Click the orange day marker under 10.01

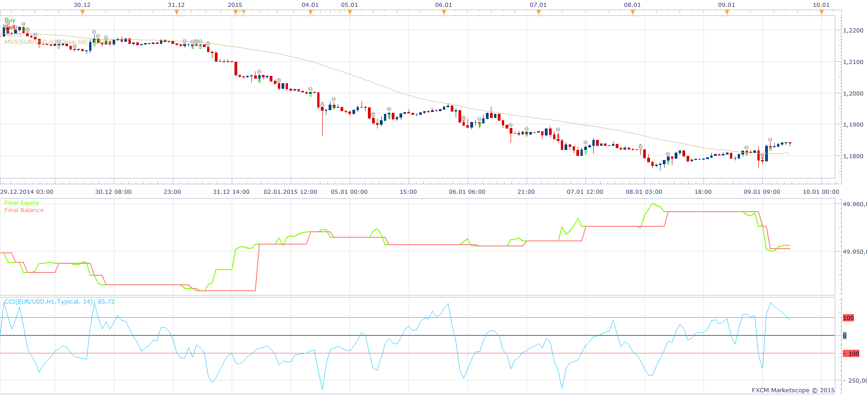tap(821, 12)
